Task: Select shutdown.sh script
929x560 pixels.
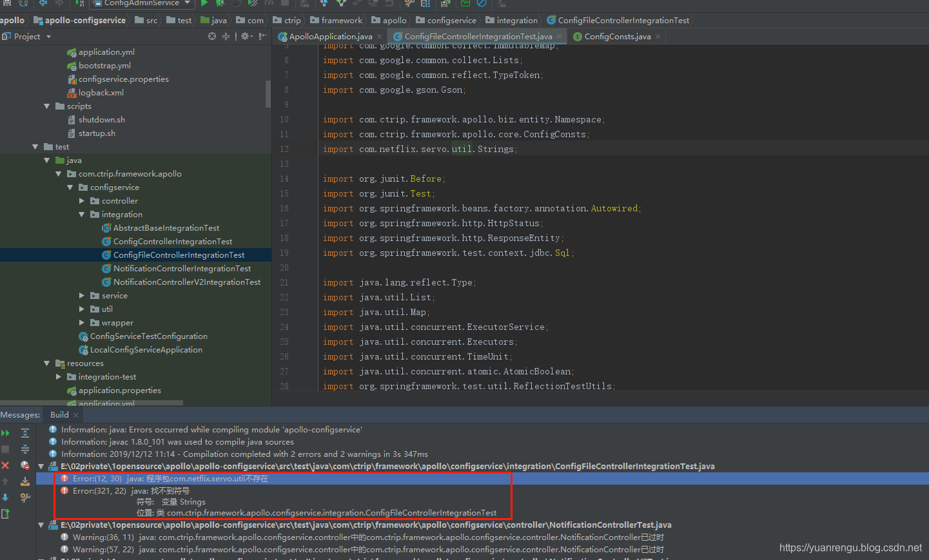Action: pyautogui.click(x=96, y=120)
